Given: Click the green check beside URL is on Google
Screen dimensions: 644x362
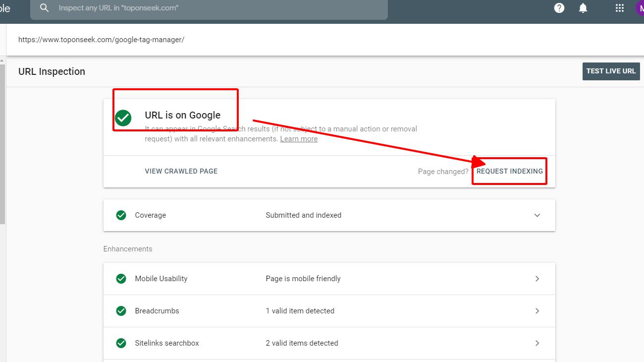Looking at the screenshot, I should [x=123, y=118].
